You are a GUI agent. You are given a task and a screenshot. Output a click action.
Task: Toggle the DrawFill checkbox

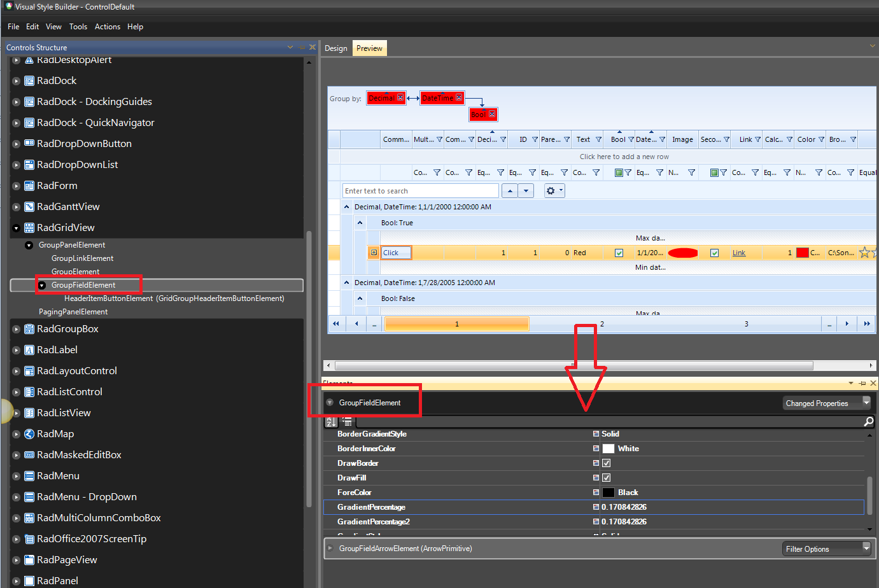click(x=606, y=478)
